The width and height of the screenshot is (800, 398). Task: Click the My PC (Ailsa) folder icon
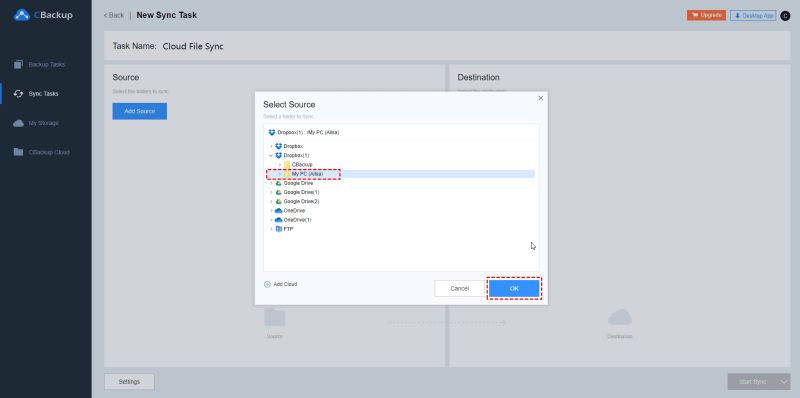[x=287, y=174]
